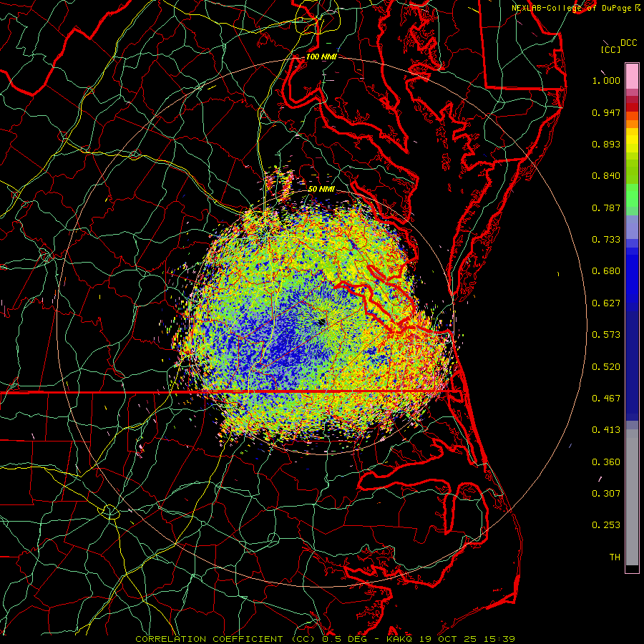This screenshot has height=644, width=644.
Task: Click the 0.5 DEG elevation text
Action: point(345,639)
